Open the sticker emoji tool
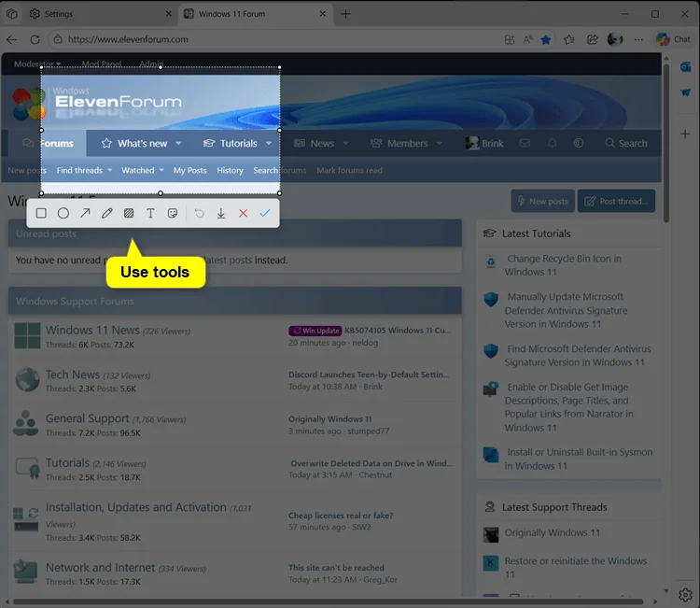This screenshot has height=608, width=700. tap(173, 214)
